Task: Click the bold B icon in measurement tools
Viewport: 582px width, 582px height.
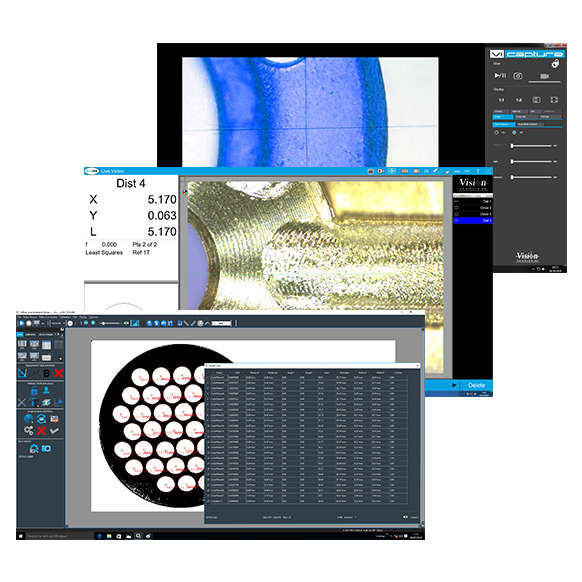Action: pos(46,373)
